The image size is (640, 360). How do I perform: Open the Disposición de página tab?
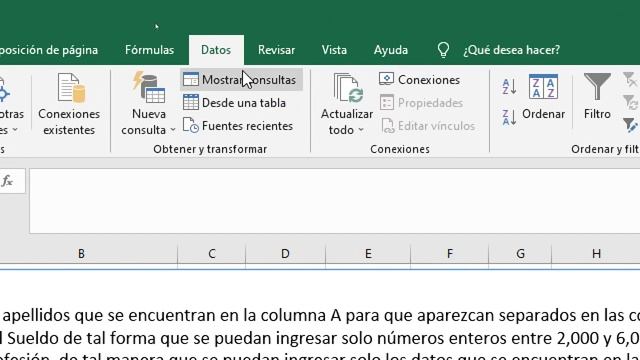(x=49, y=50)
